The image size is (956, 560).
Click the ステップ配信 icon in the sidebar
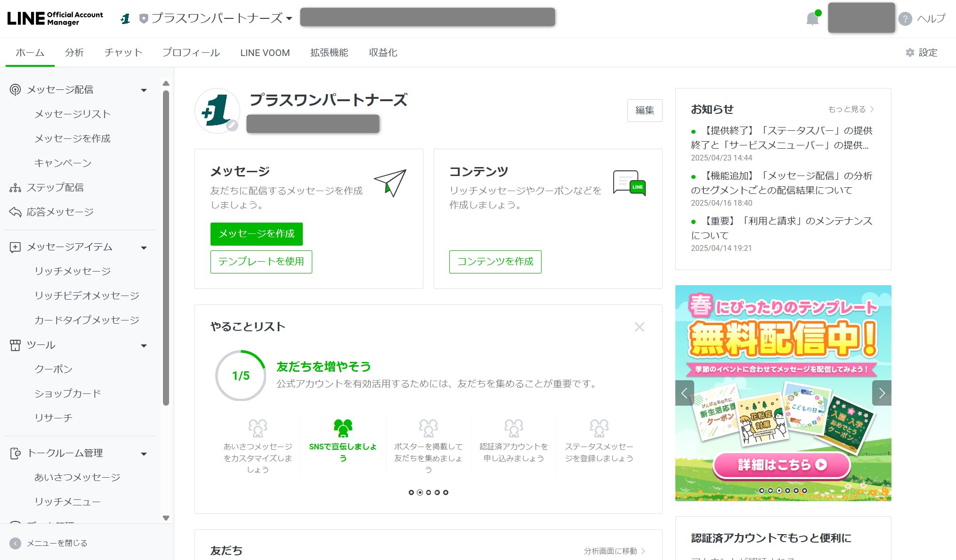click(15, 188)
